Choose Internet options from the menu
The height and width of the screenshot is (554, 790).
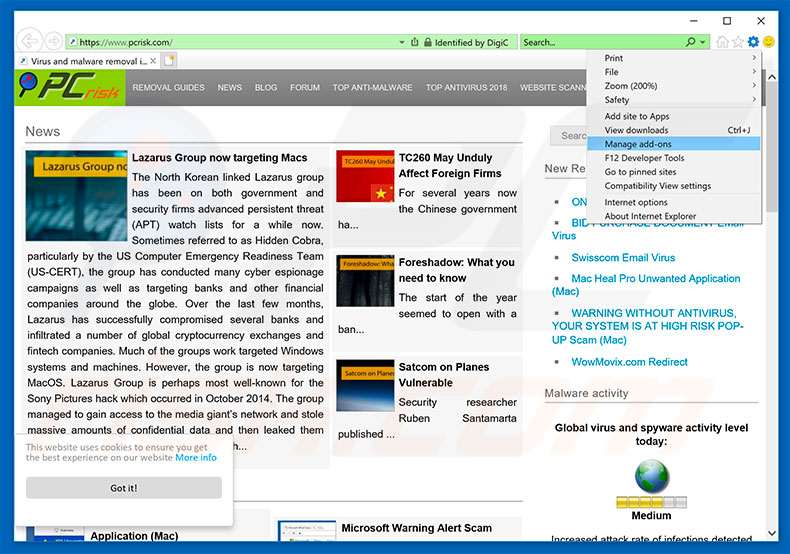point(636,202)
